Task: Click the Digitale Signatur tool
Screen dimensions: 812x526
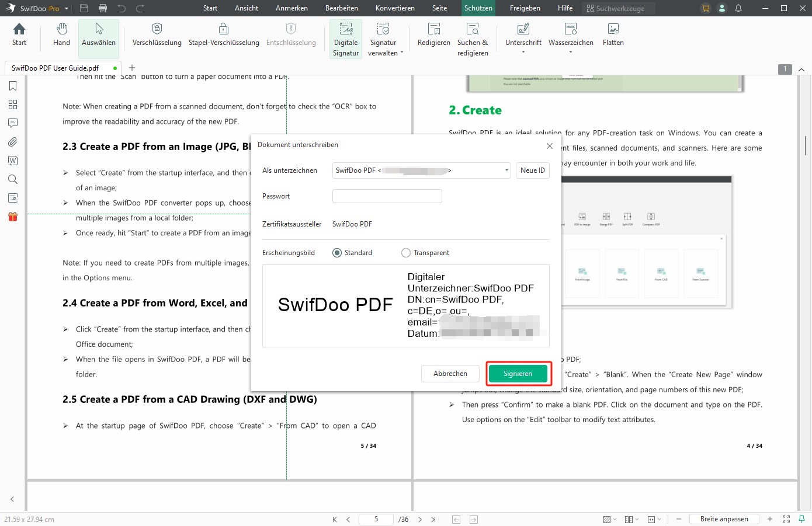Action: (346, 39)
